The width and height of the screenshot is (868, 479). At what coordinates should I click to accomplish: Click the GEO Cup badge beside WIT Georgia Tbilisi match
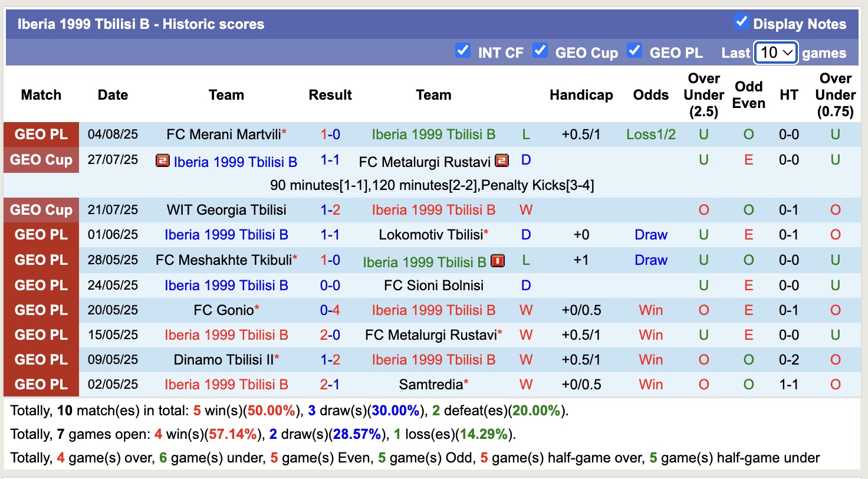point(41,209)
